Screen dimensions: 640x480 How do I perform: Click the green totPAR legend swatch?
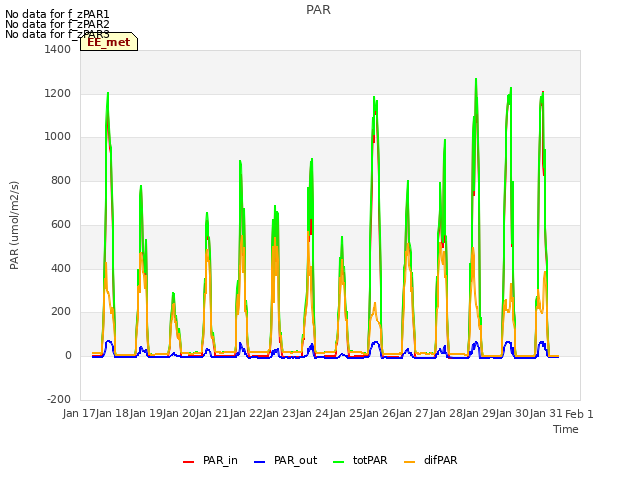click(x=338, y=462)
